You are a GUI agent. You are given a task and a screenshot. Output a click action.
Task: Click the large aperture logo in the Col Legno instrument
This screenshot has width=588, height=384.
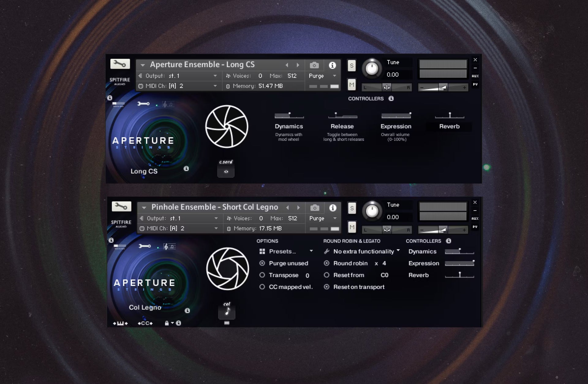click(228, 269)
